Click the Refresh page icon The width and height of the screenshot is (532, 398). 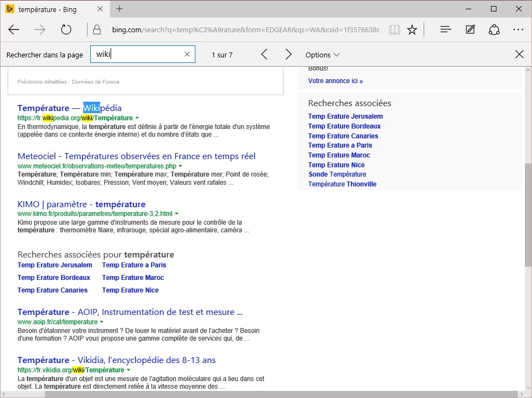tap(66, 30)
